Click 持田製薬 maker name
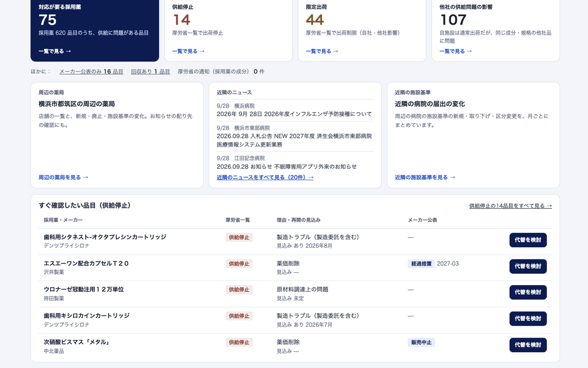This screenshot has width=588, height=368. pos(54,298)
